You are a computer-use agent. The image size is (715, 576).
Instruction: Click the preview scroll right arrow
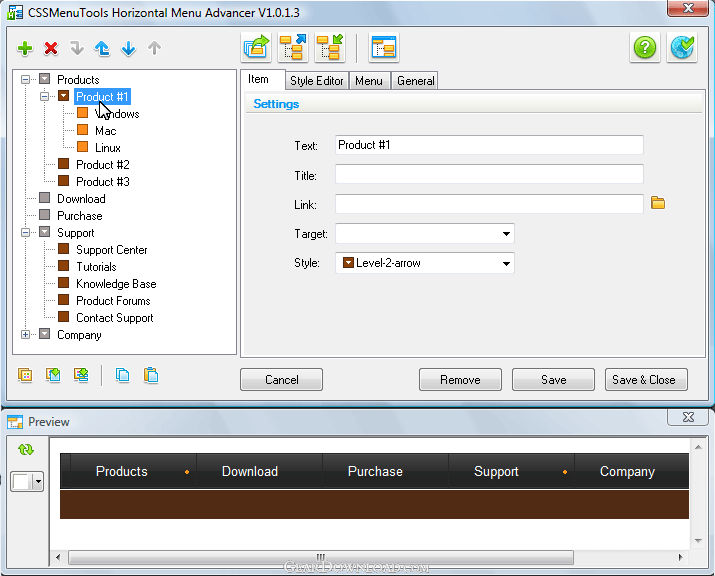point(680,557)
